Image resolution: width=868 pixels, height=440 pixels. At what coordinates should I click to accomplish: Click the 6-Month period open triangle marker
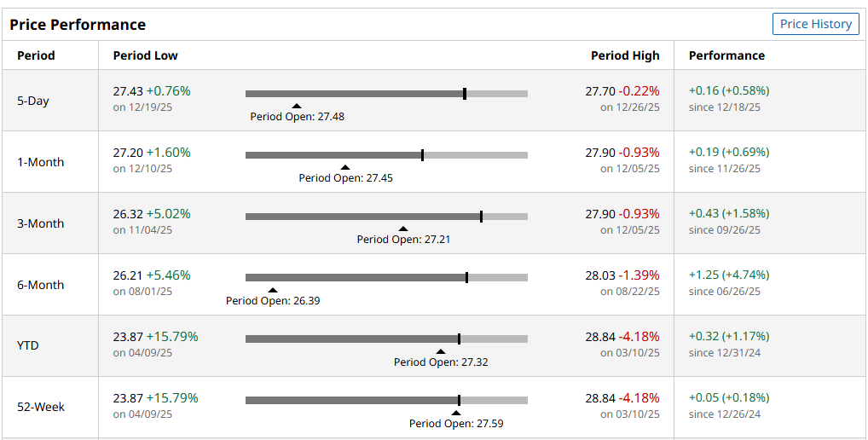coord(273,290)
